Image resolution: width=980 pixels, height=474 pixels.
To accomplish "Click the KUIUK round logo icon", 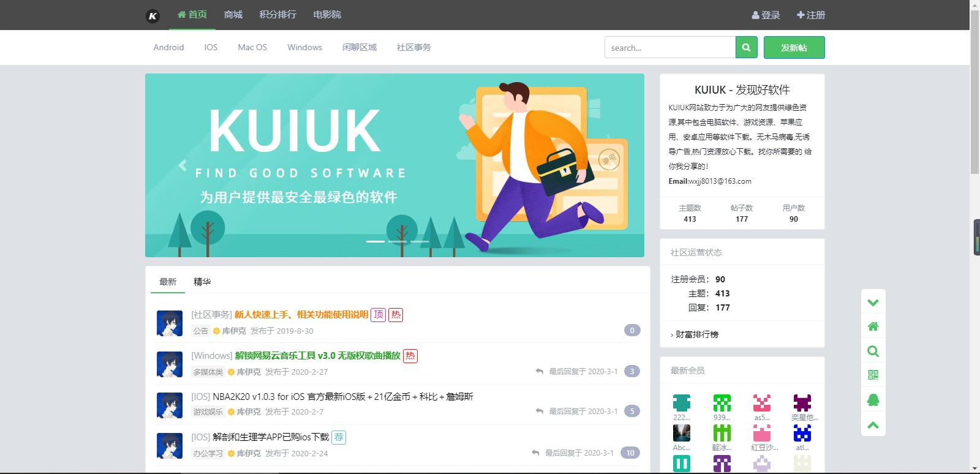I will pos(153,16).
